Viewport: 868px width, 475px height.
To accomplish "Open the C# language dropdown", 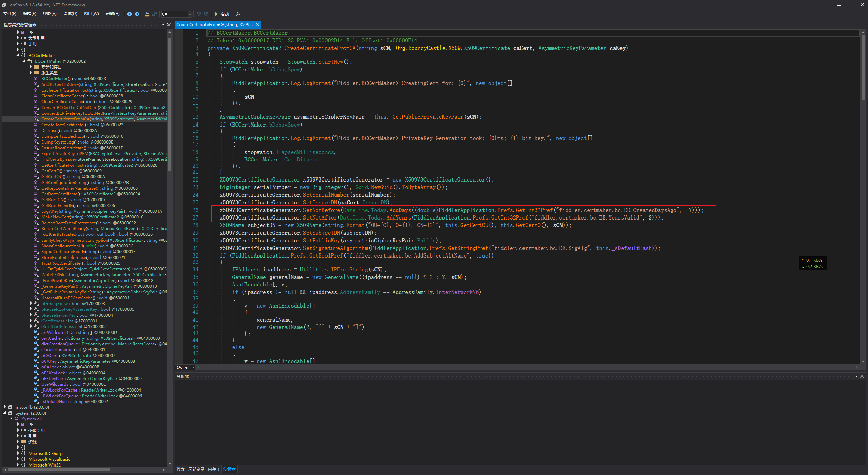I will [190, 14].
